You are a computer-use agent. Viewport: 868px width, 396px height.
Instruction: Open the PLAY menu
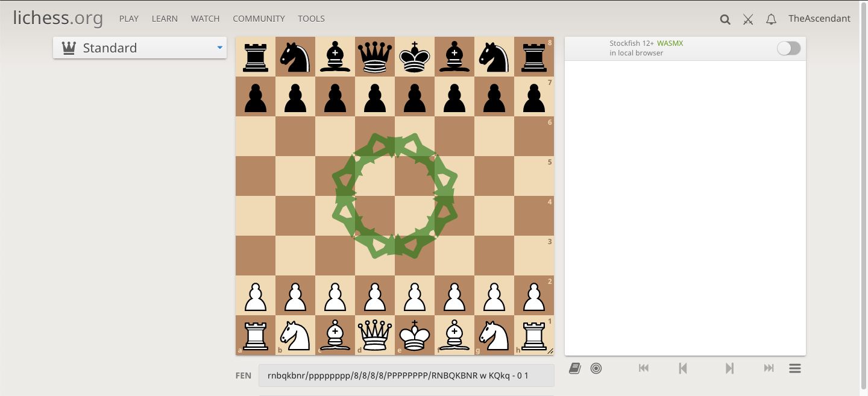[x=128, y=19]
